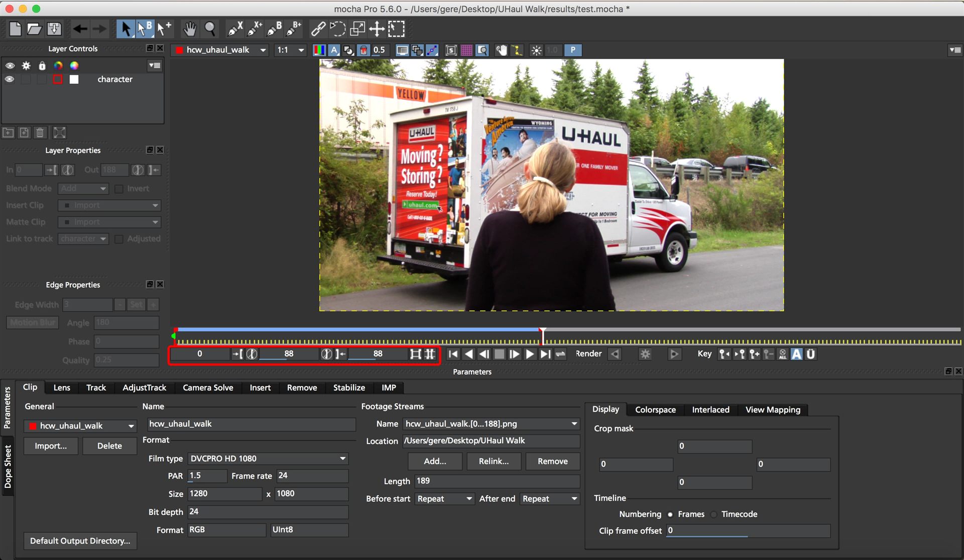Click the Add... footage button

tap(435, 462)
